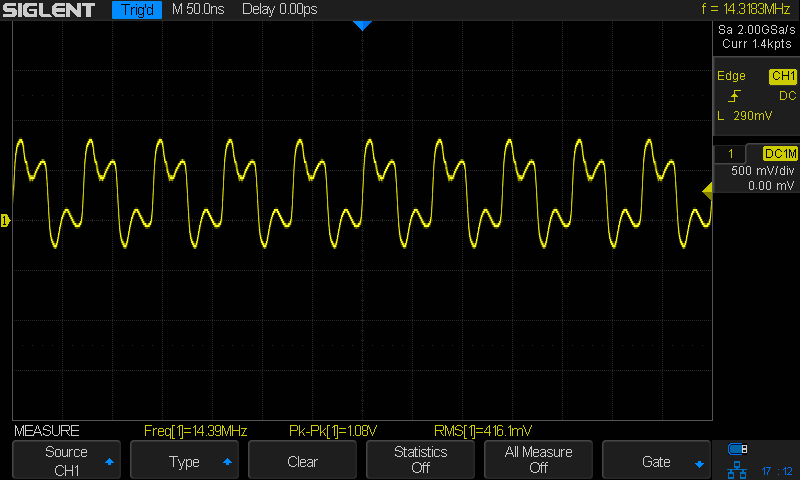Click the CH1 trigger source badge
Screen dimensions: 800x480
pos(781,76)
